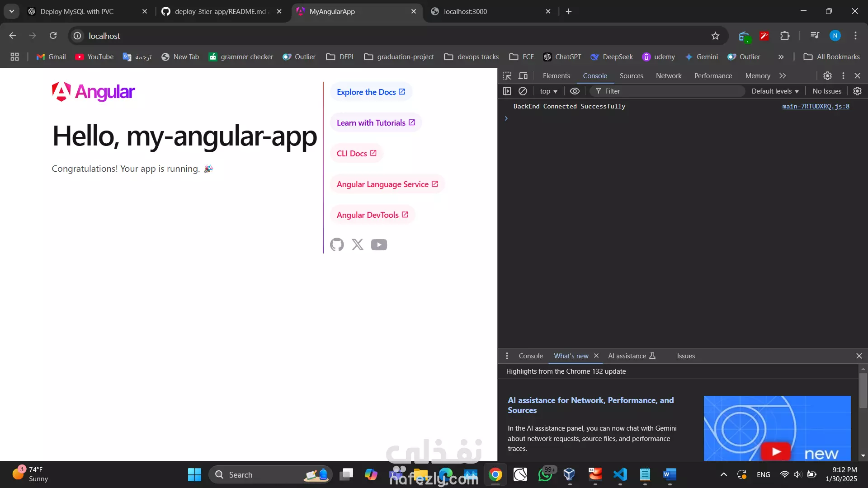Image resolution: width=868 pixels, height=488 pixels.
Task: Open the tab search dropdown
Action: click(12, 11)
